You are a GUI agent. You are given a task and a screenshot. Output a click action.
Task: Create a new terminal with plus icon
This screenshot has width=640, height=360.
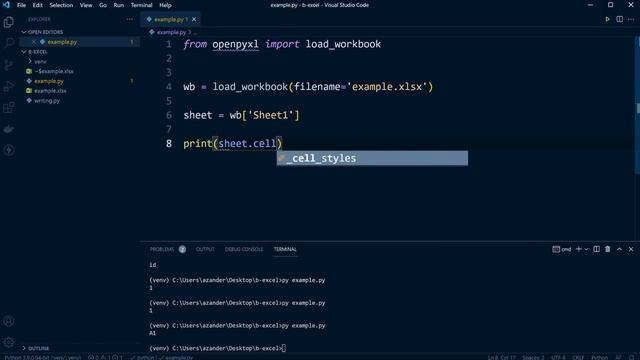tap(578, 249)
